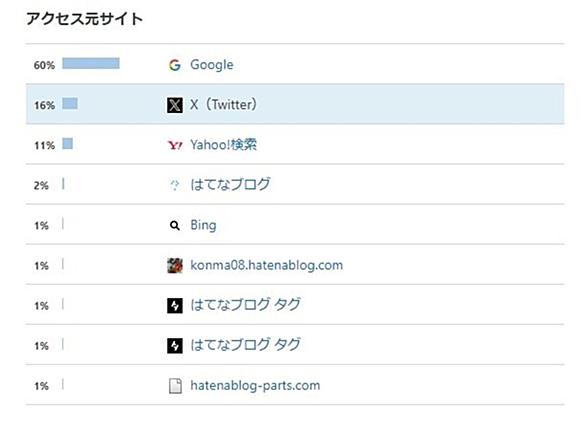This screenshot has height=430, width=586.
Task: Click the 60% blue bar for Google
Action: 91,64
